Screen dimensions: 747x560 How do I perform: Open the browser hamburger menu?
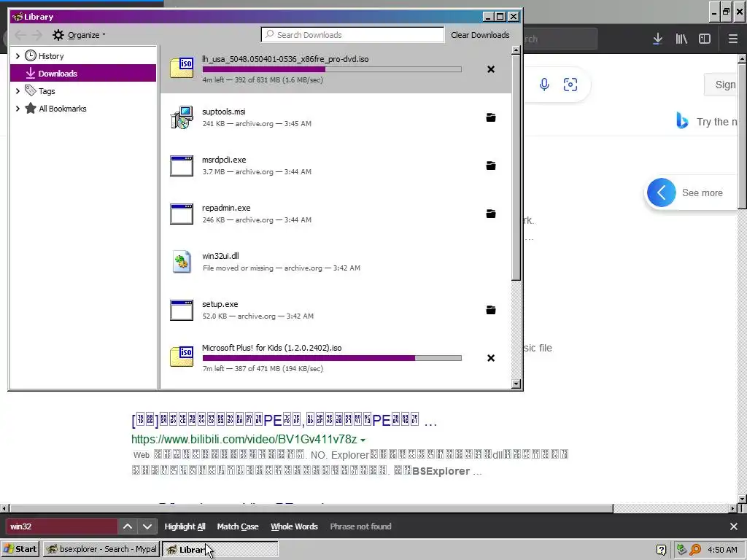coord(732,39)
